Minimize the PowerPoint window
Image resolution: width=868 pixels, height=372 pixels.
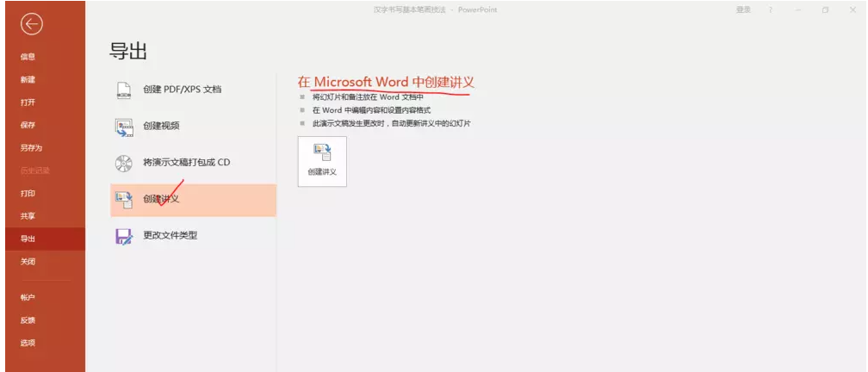point(797,10)
